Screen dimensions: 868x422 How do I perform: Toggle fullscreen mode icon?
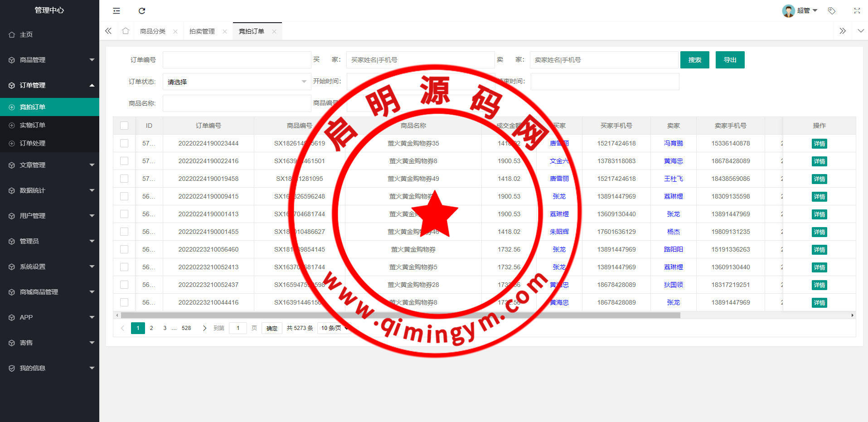tap(857, 11)
